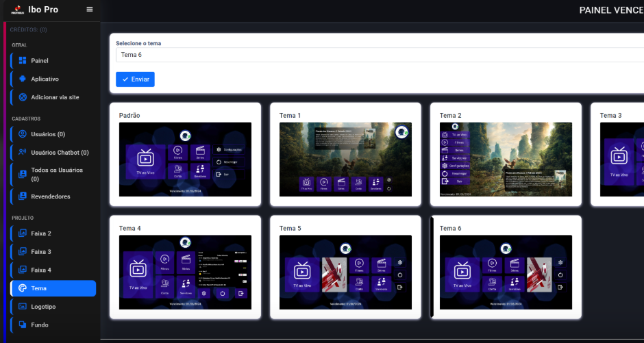Click the Painel dashboard icon
Screen dimensions: 644x343
tap(23, 60)
